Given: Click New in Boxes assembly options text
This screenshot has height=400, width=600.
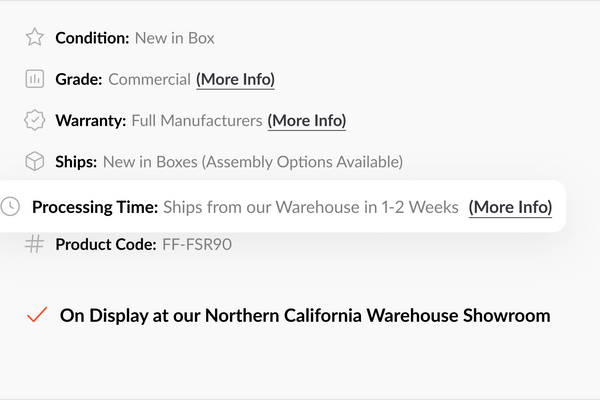Looking at the screenshot, I should [x=253, y=161].
